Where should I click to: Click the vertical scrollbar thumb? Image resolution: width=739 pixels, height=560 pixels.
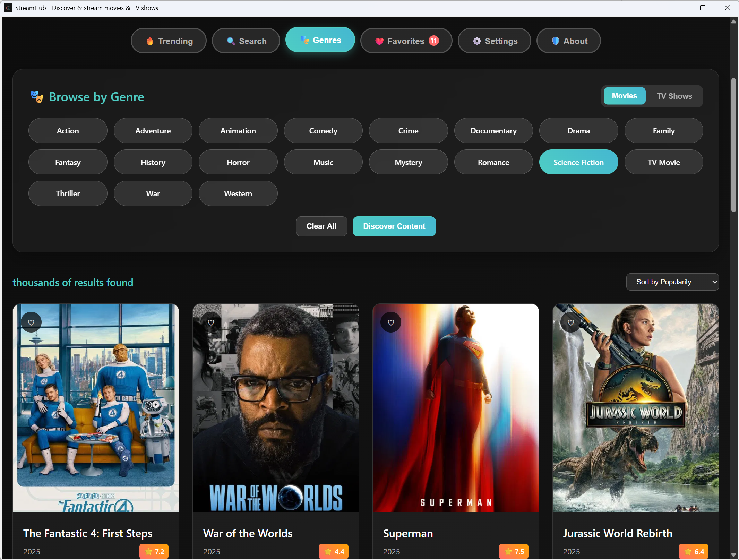(x=733, y=145)
